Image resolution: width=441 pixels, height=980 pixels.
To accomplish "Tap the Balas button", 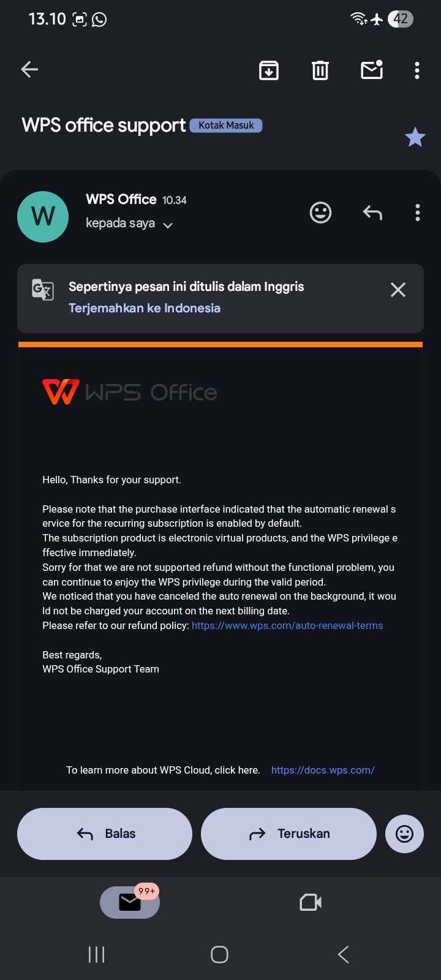I will click(104, 834).
